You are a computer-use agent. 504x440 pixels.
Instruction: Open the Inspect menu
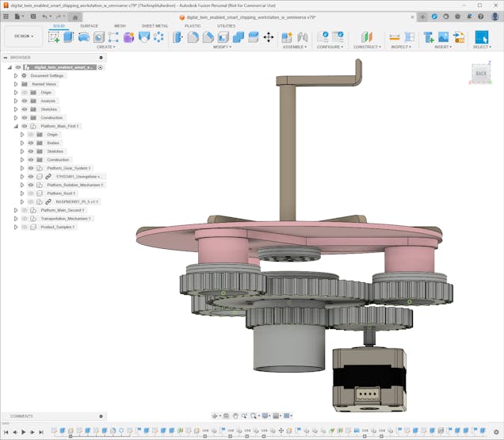401,47
